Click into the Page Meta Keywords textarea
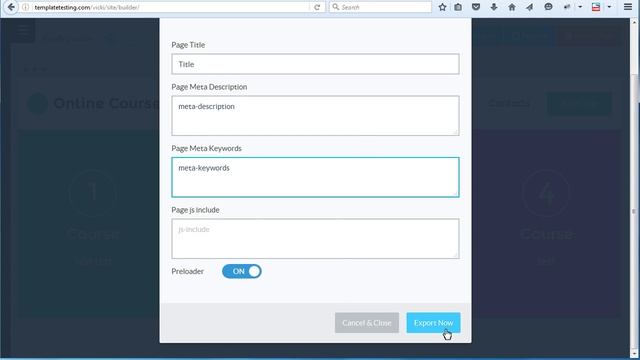Screen dimensions: 640x360 click(x=316, y=177)
